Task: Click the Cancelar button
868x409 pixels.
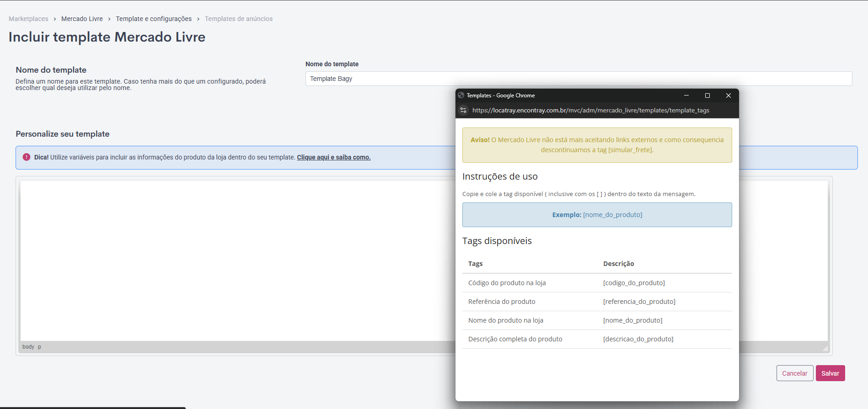Action: tap(795, 373)
